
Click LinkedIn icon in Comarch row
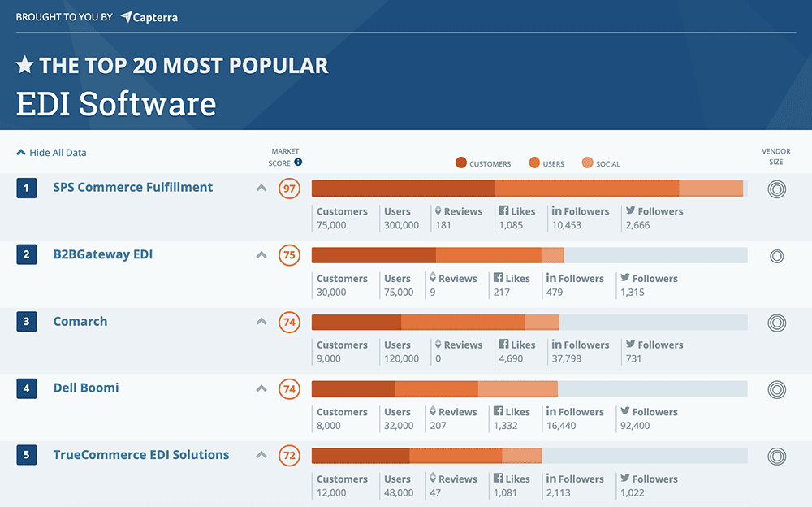point(556,344)
